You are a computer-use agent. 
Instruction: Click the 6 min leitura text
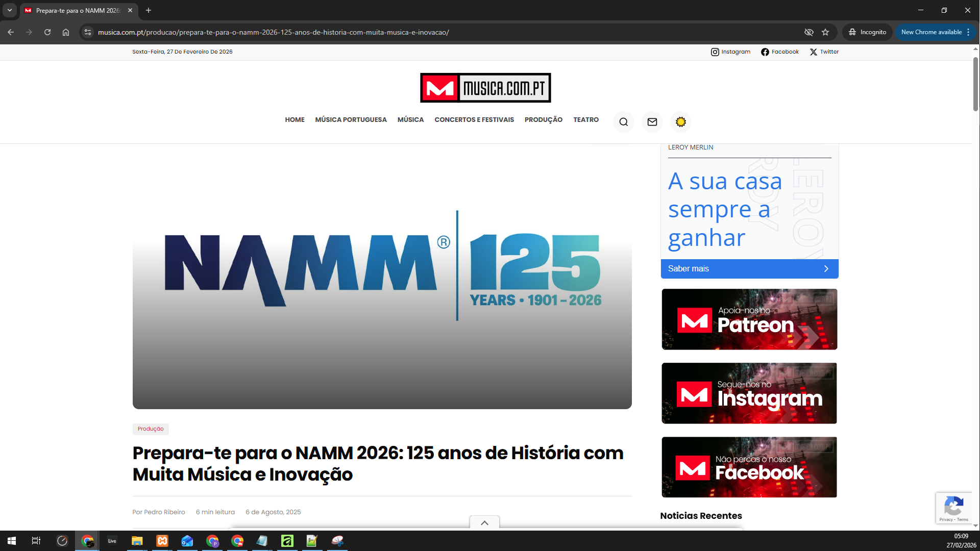pyautogui.click(x=215, y=512)
